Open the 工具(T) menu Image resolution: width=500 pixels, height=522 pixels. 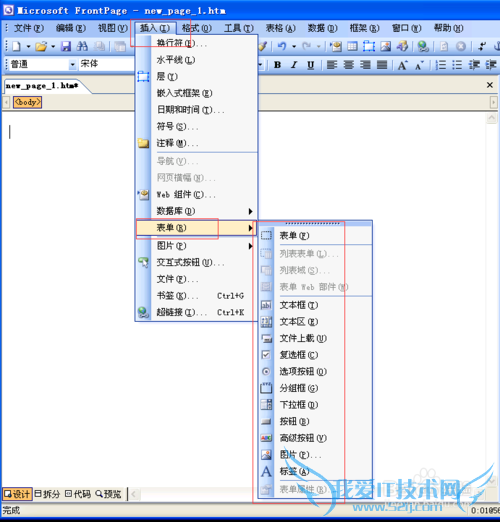click(239, 28)
